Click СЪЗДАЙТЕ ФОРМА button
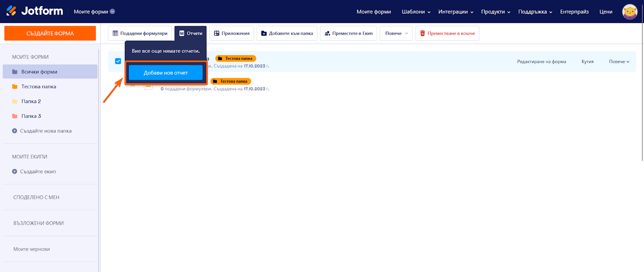644x272 pixels. click(x=50, y=33)
